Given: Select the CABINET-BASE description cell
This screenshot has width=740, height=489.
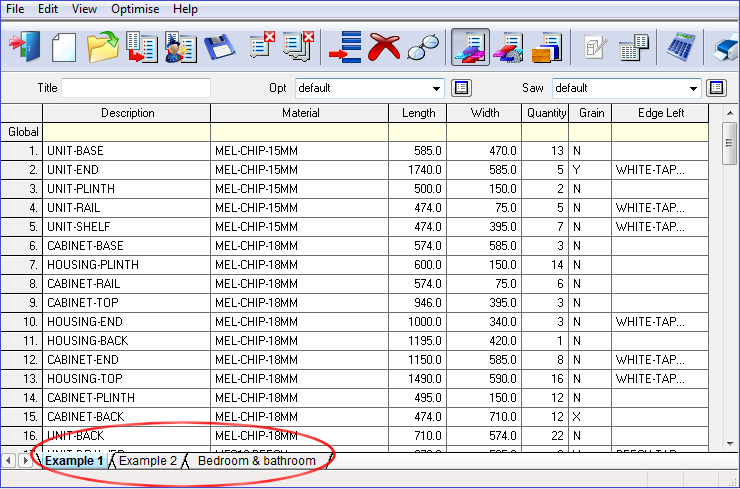Looking at the screenshot, I should [127, 246].
